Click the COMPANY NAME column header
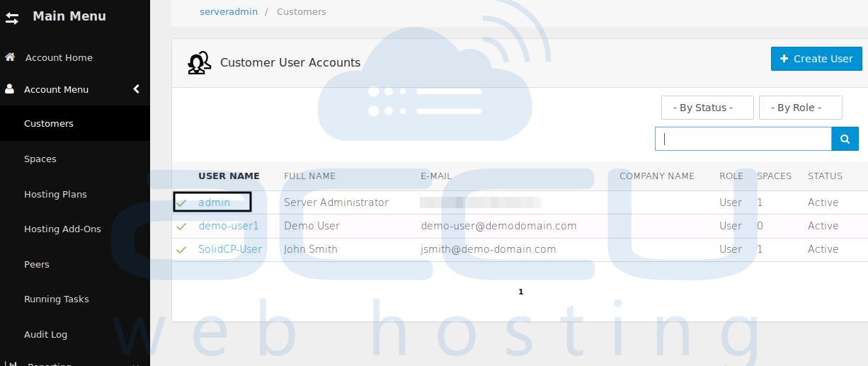Image resolution: width=868 pixels, height=366 pixels. (657, 176)
